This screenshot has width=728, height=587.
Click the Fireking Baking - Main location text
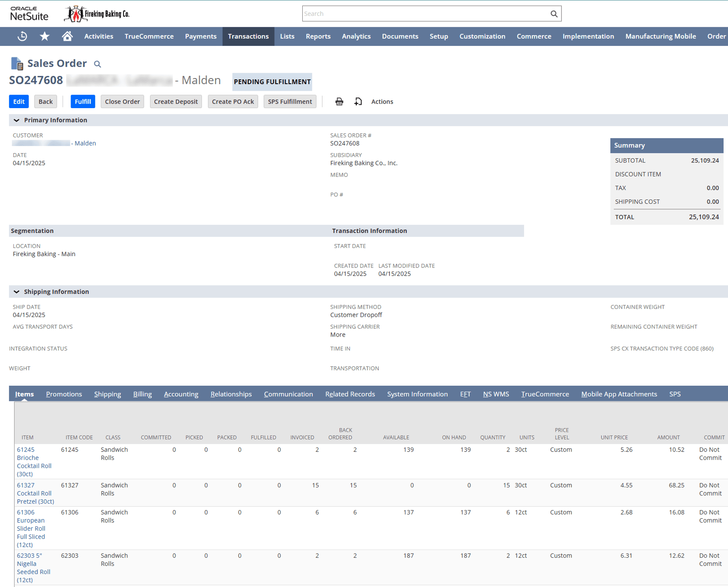[x=44, y=254]
